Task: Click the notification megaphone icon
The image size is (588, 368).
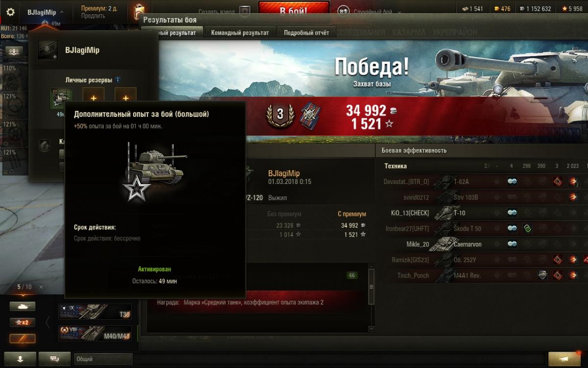Action: tap(564, 359)
